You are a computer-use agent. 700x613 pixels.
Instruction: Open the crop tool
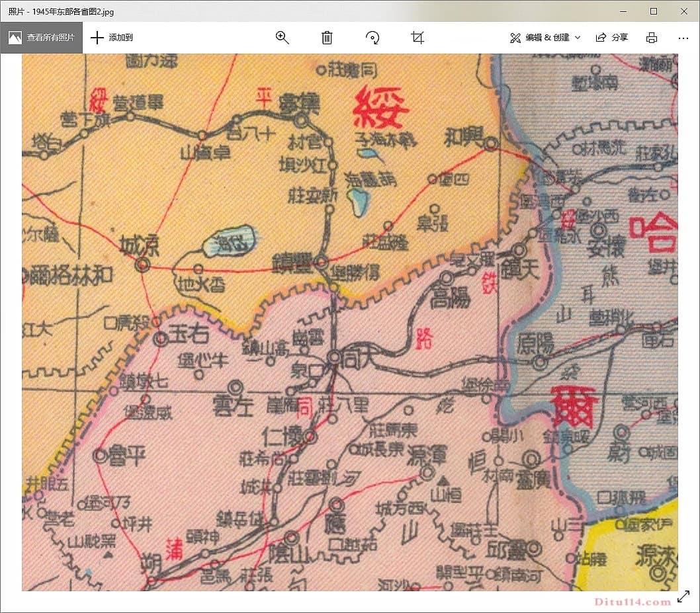click(x=417, y=38)
